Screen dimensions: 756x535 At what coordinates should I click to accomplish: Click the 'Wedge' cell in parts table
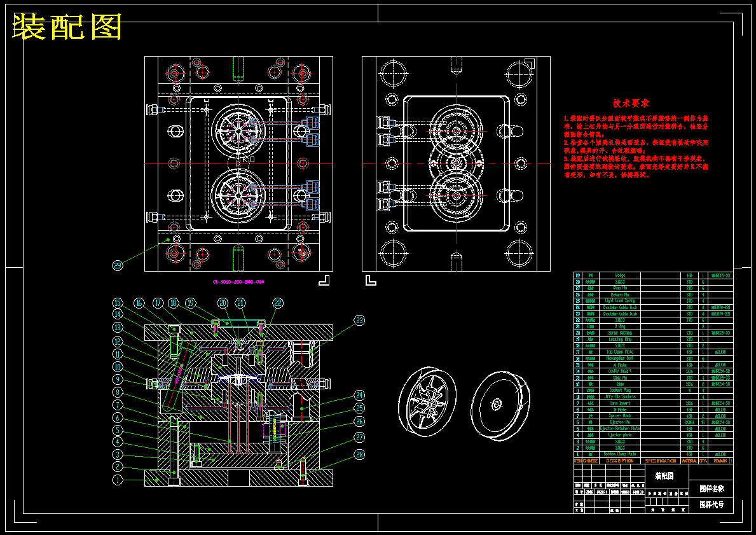pyautogui.click(x=619, y=275)
